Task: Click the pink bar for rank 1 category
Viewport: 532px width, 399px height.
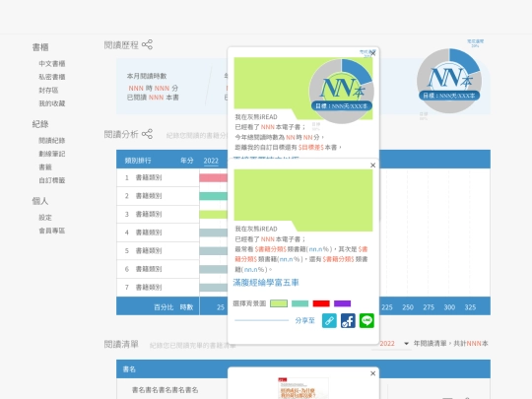Action: tap(214, 177)
